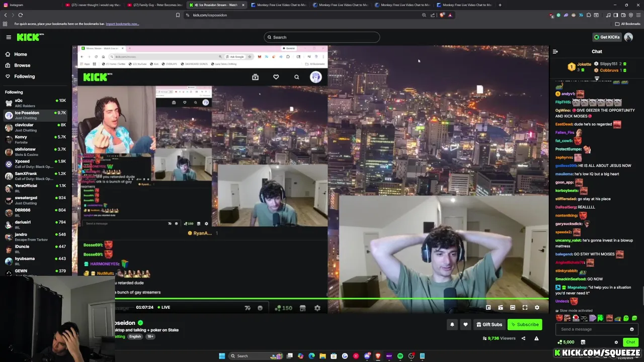
Task: Click the 9,736 Viewers count
Action: [499, 338]
